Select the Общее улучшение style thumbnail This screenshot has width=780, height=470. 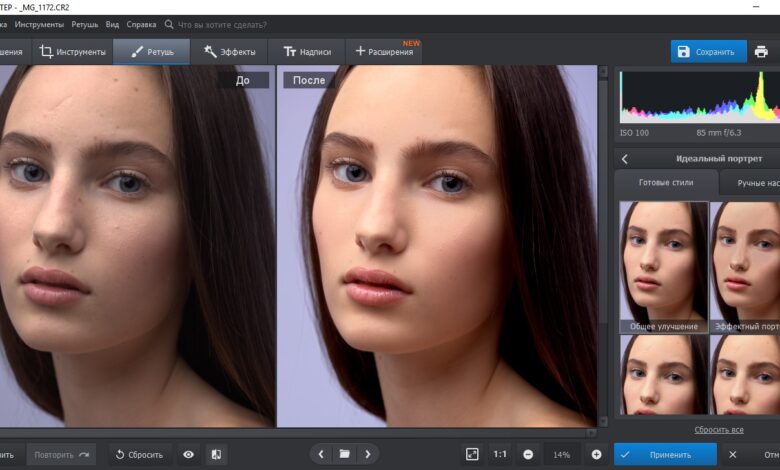coord(664,267)
